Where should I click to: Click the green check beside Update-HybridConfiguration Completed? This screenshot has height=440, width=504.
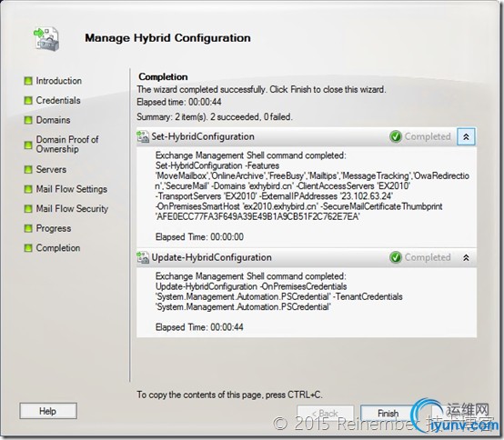(x=396, y=257)
